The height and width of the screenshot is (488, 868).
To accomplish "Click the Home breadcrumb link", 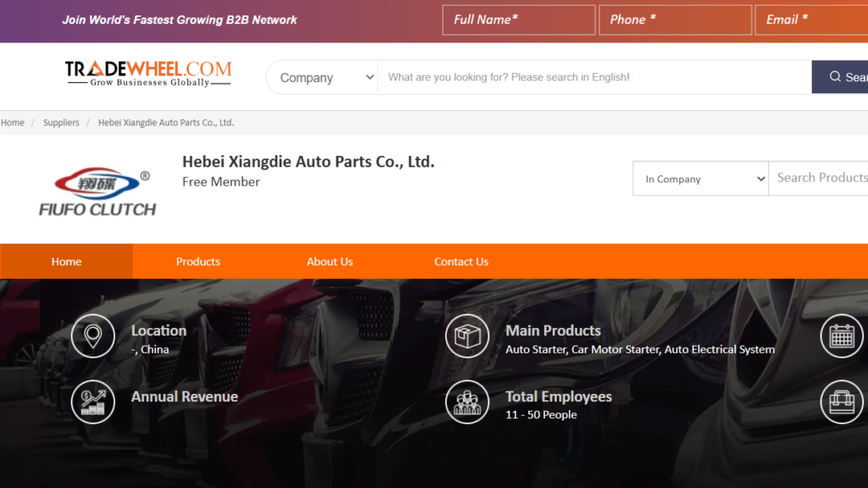I will point(13,123).
